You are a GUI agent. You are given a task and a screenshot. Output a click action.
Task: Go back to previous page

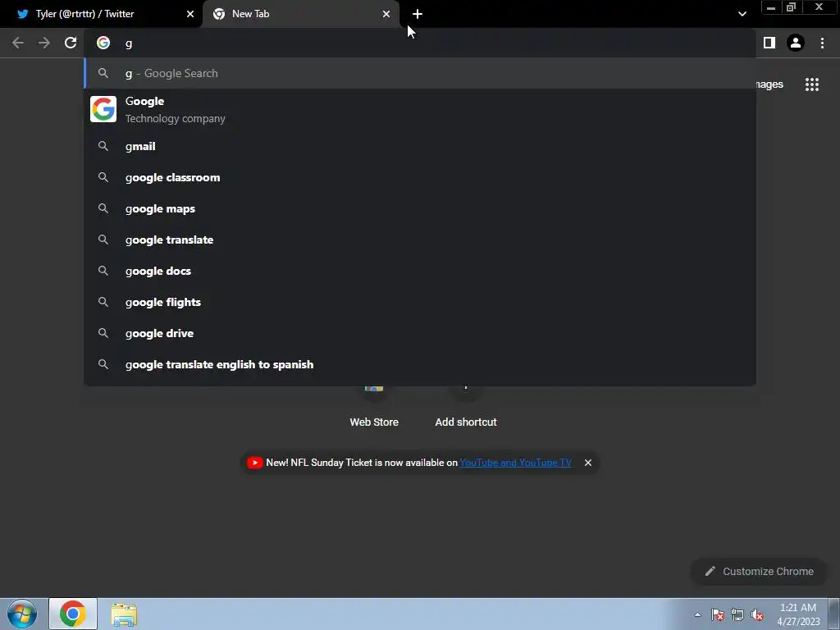click(18, 43)
